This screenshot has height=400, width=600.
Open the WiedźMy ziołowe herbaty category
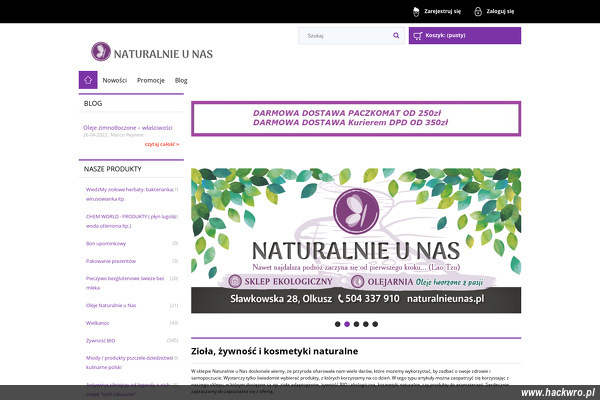click(x=130, y=194)
